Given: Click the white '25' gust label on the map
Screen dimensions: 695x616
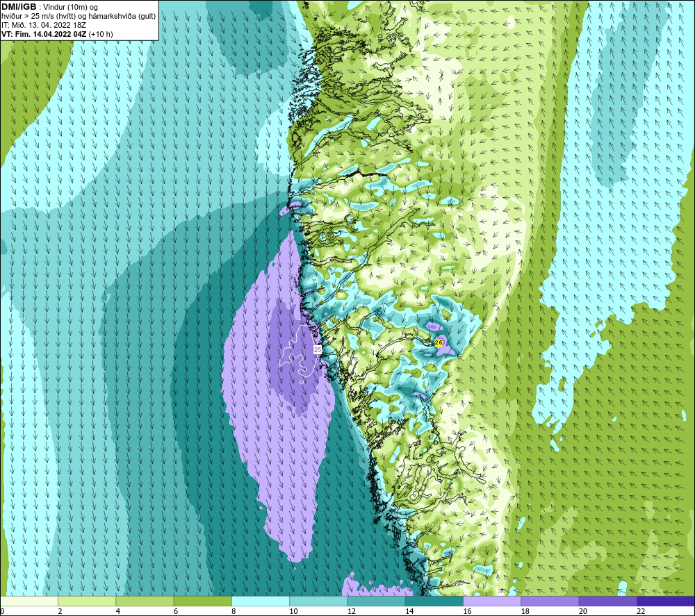Looking at the screenshot, I should pos(318,349).
